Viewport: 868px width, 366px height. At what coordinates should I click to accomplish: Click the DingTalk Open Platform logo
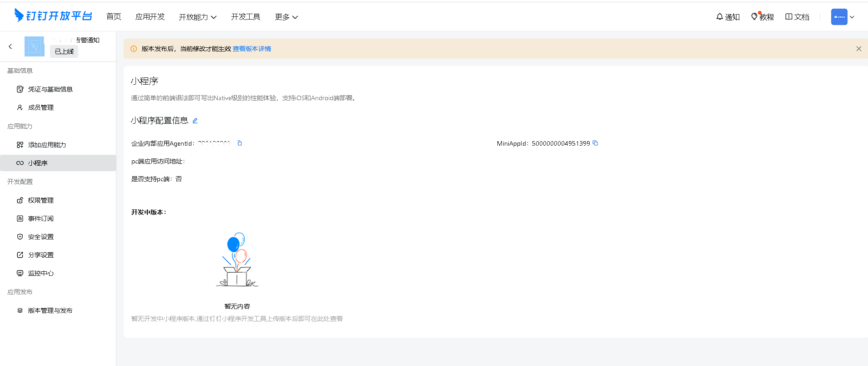coord(53,16)
